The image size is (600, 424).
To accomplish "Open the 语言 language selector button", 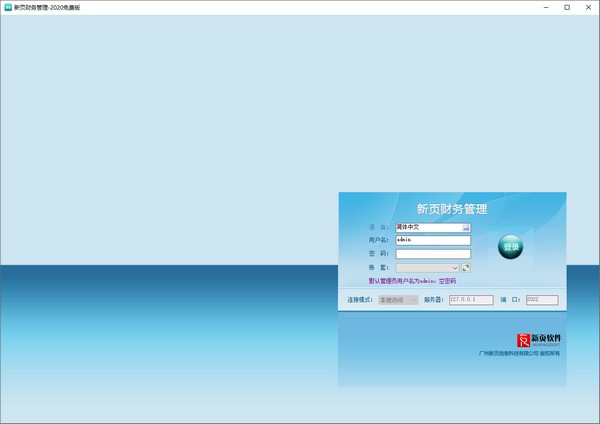I will [466, 228].
